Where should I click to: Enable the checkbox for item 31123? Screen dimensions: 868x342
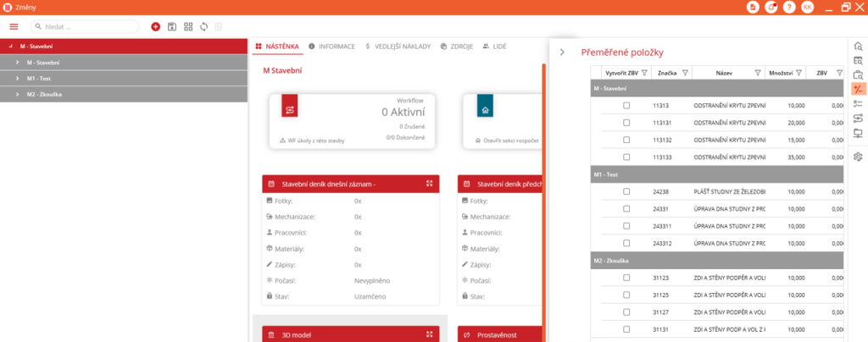click(626, 278)
